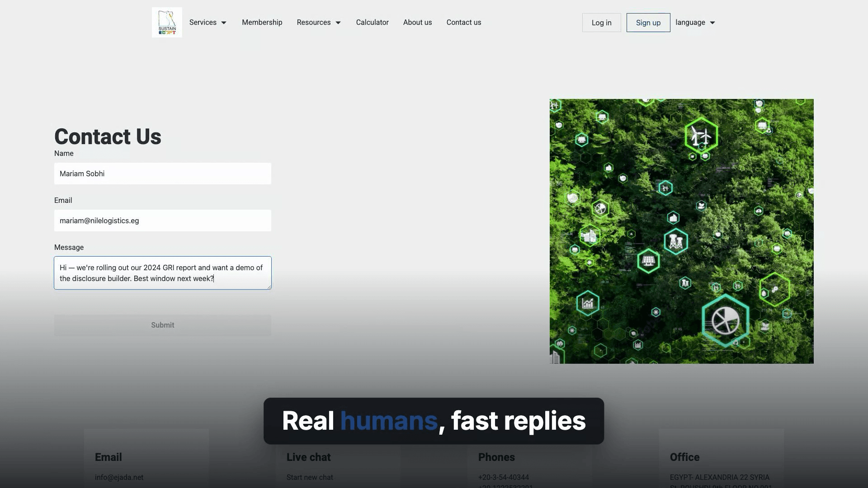Screen dimensions: 868x488
Task: Click the info@ejada.net email link
Action: (119, 477)
